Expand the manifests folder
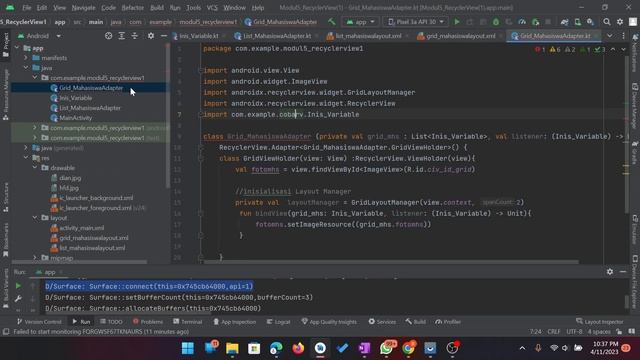This screenshot has height=360, width=640. click(x=26, y=58)
